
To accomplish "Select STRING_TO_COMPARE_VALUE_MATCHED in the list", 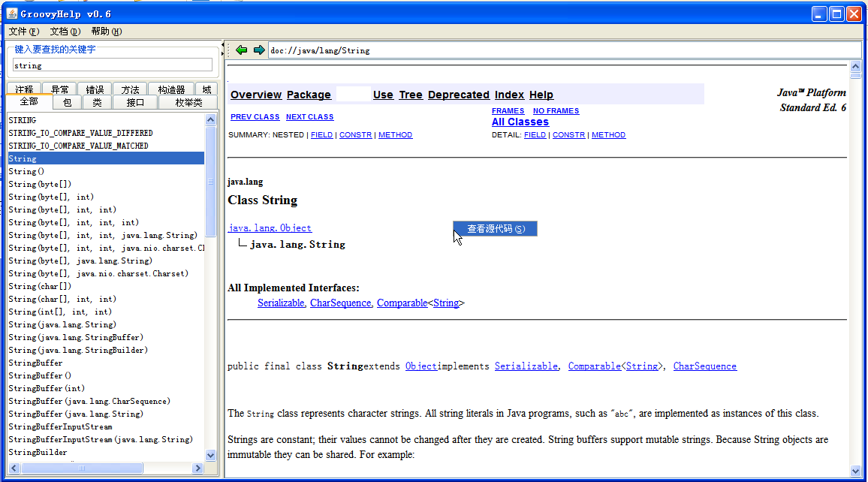I will pos(106,146).
